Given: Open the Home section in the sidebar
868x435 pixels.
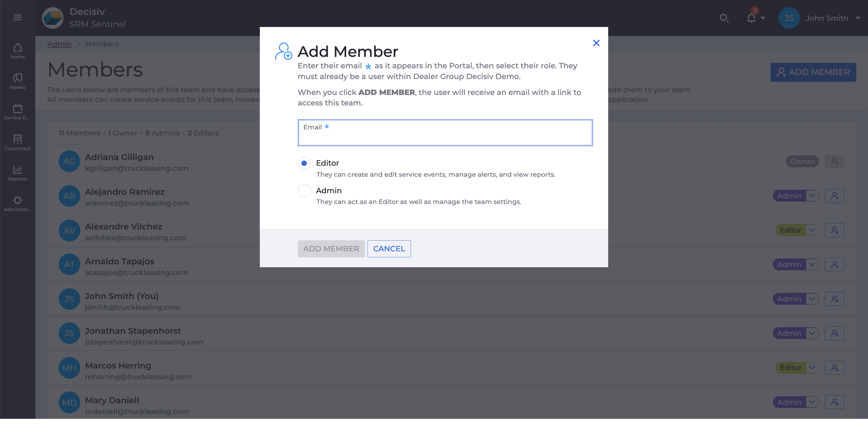Looking at the screenshot, I should click(x=17, y=51).
